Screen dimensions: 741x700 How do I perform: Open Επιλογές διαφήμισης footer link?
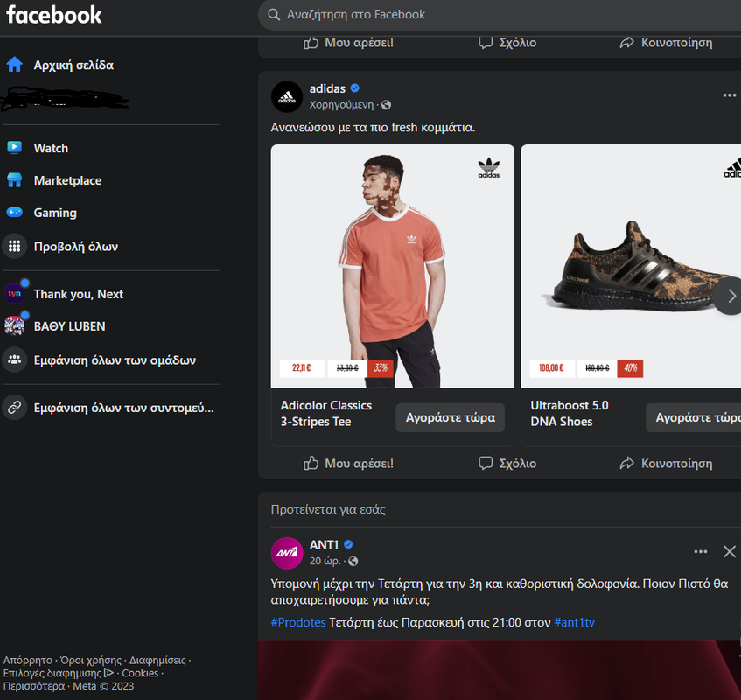(59, 673)
